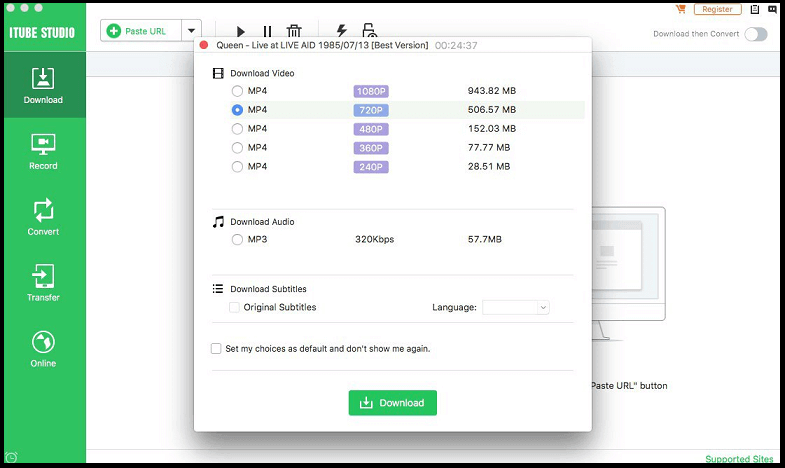
Task: Open the Download section in sidebar
Action: 43,86
